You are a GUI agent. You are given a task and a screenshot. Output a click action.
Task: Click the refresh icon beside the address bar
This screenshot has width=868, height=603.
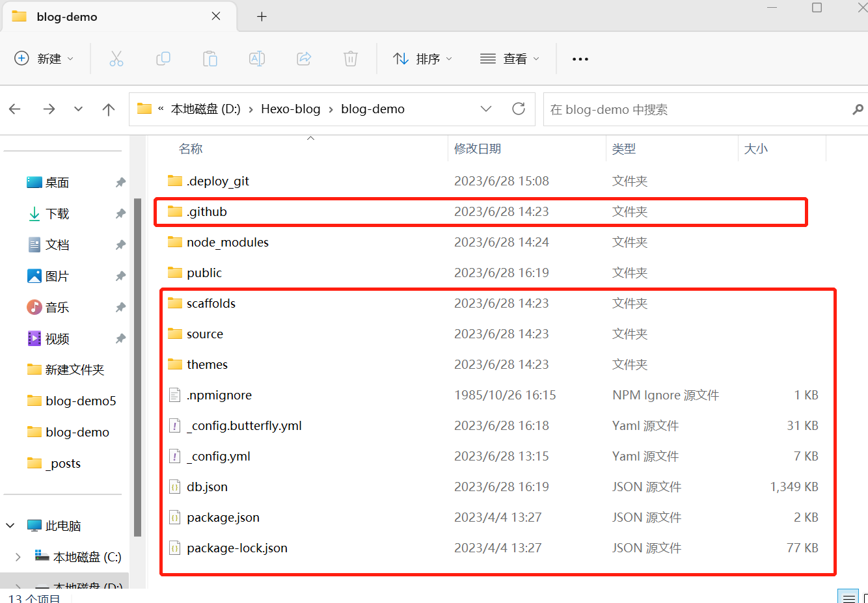[519, 109]
